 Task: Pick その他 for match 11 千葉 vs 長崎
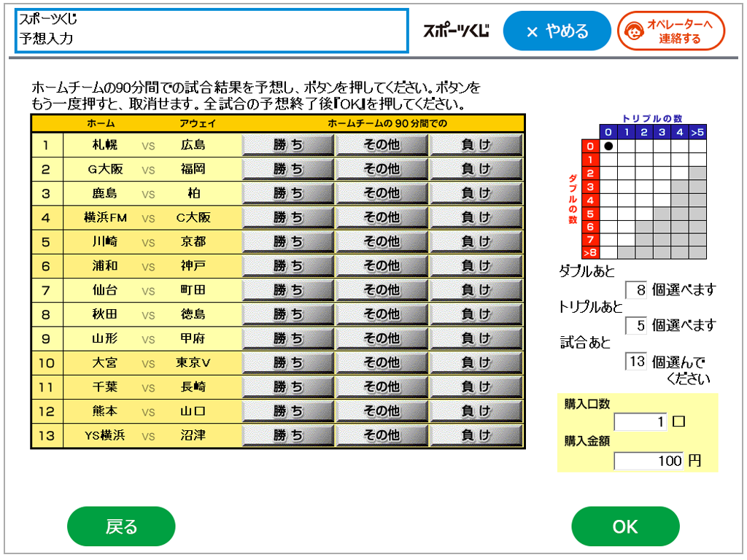point(382,387)
